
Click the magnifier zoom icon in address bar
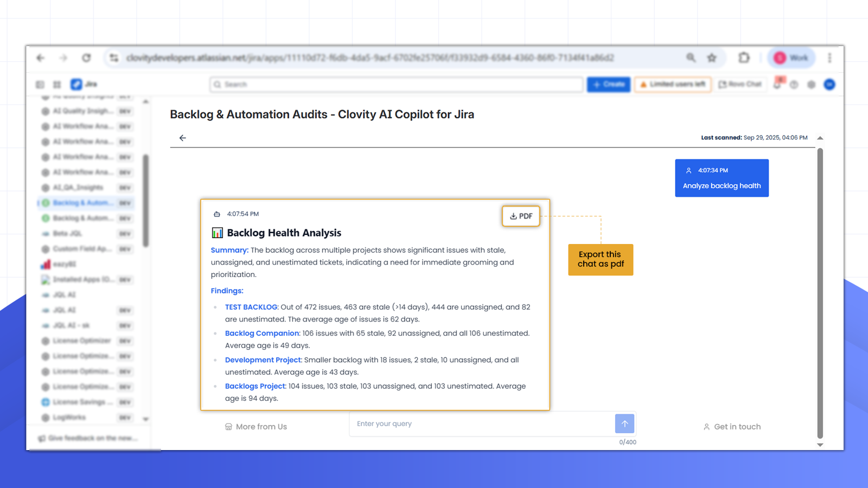691,57
